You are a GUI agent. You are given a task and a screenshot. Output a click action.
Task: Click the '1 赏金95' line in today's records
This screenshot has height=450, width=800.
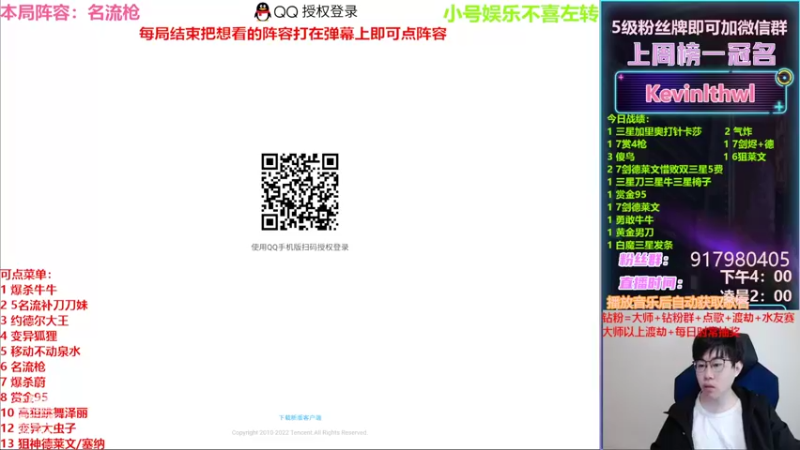tap(627, 194)
